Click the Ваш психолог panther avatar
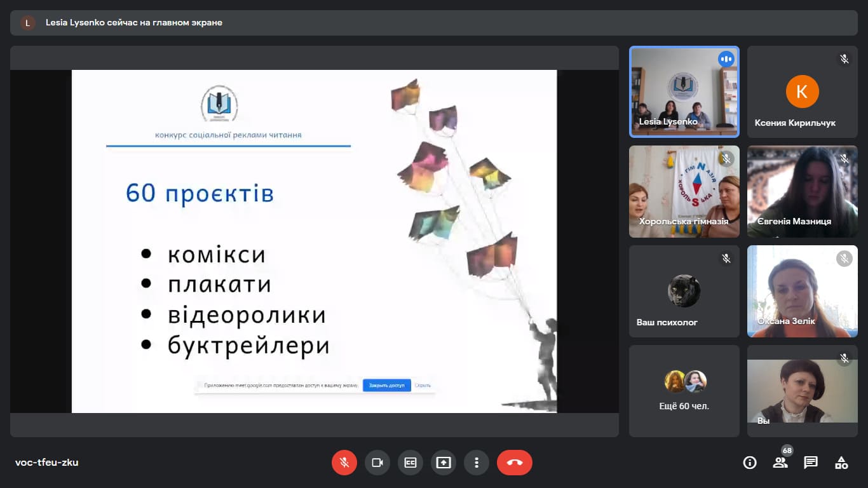This screenshot has height=488, width=868. click(x=684, y=291)
